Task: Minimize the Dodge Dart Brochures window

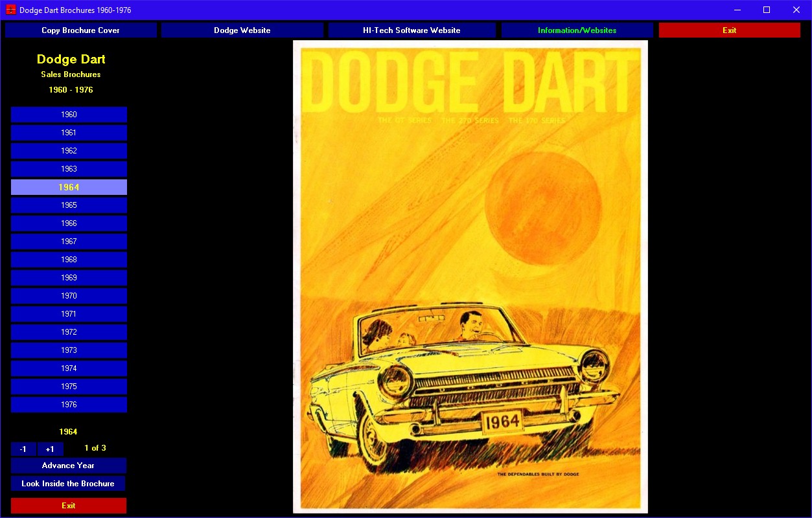Action: pos(737,10)
